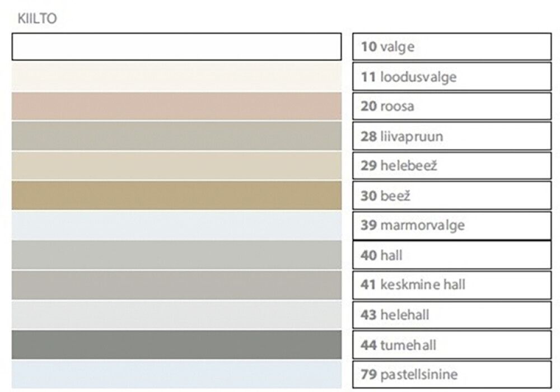Screen dimensions: 560x392
Task: Click the loodusvalge natural white swatch
Action: point(176,77)
